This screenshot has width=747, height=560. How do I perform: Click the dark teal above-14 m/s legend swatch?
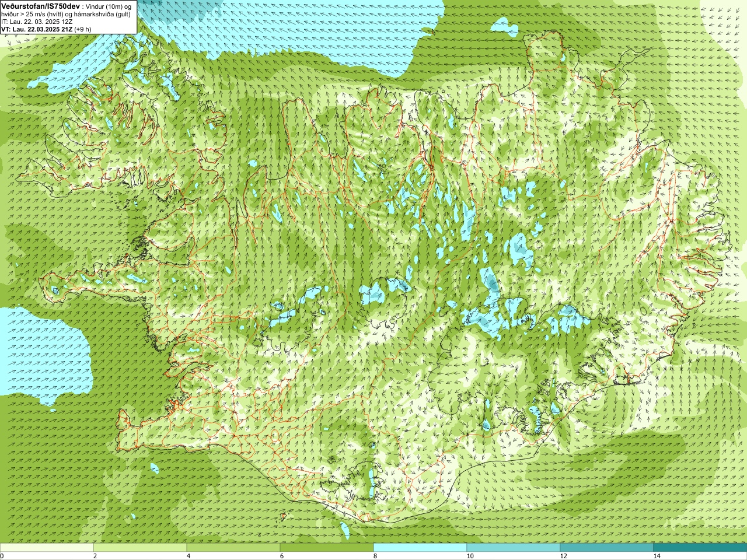pos(700,548)
